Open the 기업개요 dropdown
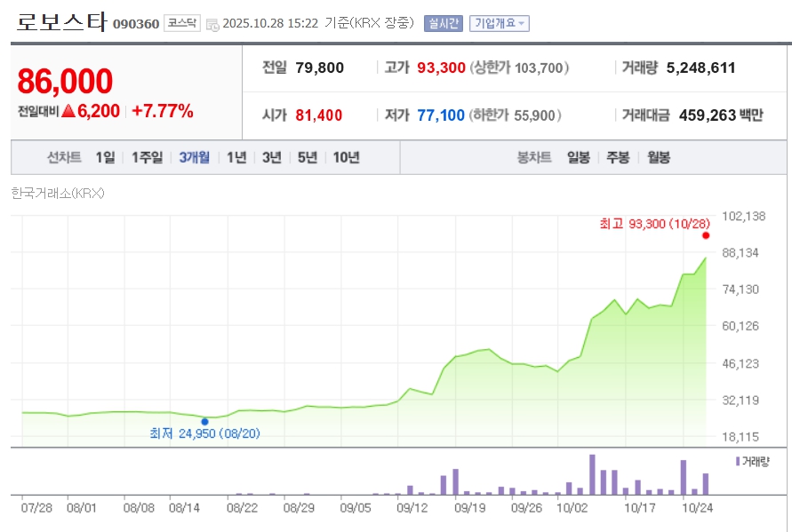Image resolution: width=792 pixels, height=532 pixels. point(499,23)
